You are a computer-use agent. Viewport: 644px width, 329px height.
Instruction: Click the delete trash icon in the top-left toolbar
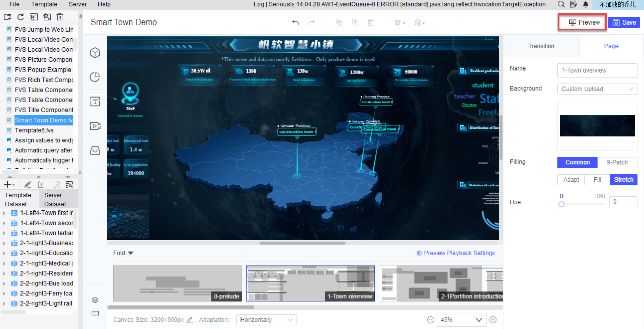coord(60,17)
